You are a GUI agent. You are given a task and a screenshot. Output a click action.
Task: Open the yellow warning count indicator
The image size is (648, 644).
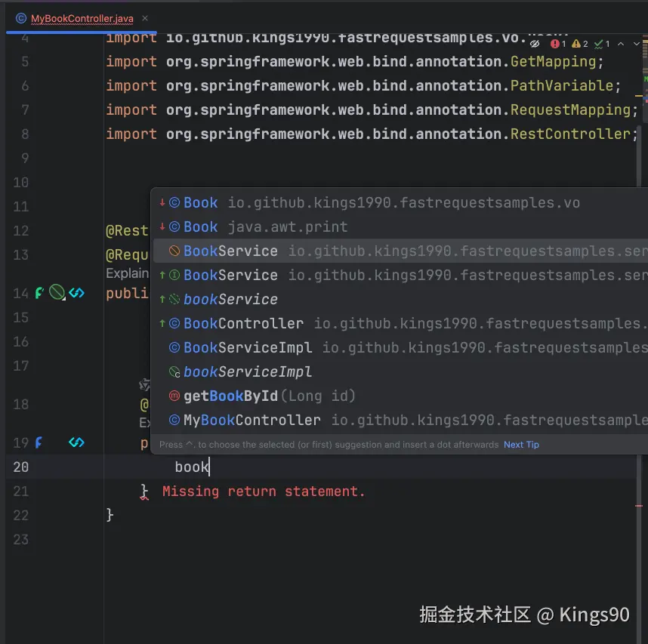click(580, 44)
